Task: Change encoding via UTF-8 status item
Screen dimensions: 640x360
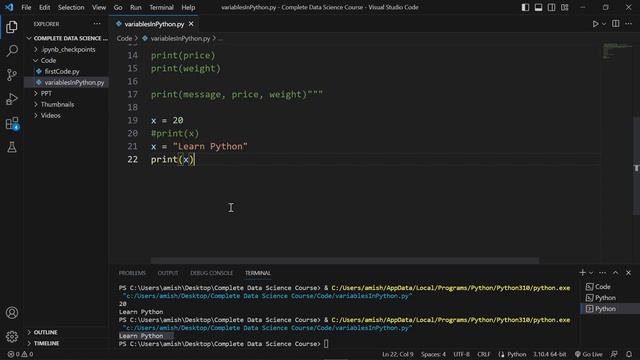Action: pos(462,354)
